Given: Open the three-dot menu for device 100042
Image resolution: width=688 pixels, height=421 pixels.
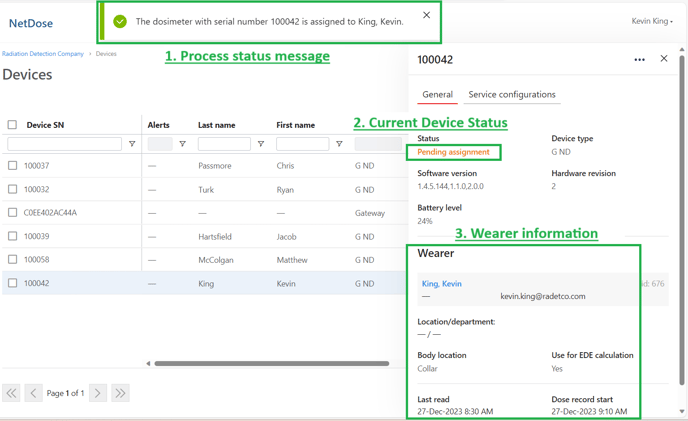Looking at the screenshot, I should click(x=639, y=59).
